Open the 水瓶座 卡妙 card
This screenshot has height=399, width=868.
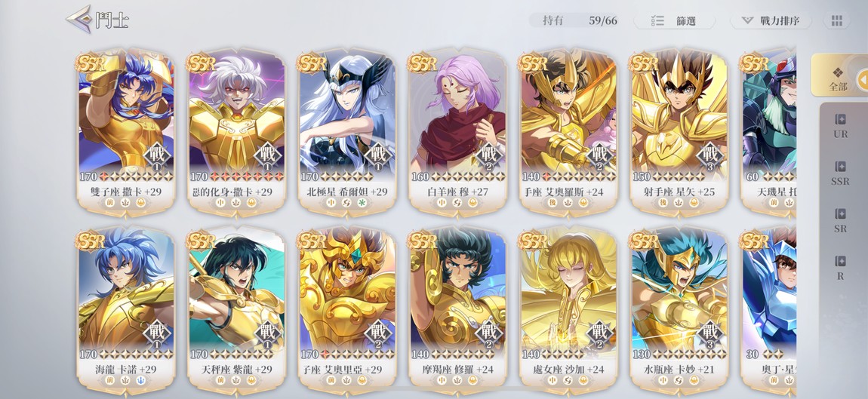(x=679, y=310)
